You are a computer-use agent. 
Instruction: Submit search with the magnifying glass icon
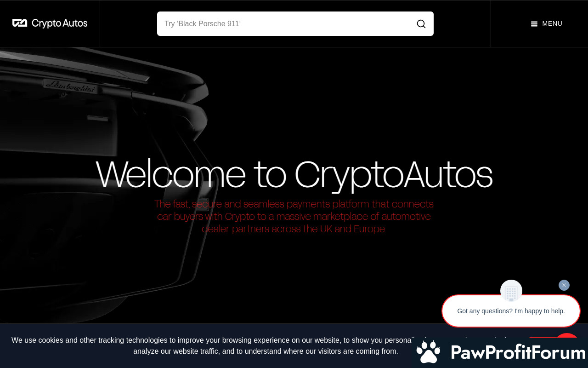pos(421,24)
